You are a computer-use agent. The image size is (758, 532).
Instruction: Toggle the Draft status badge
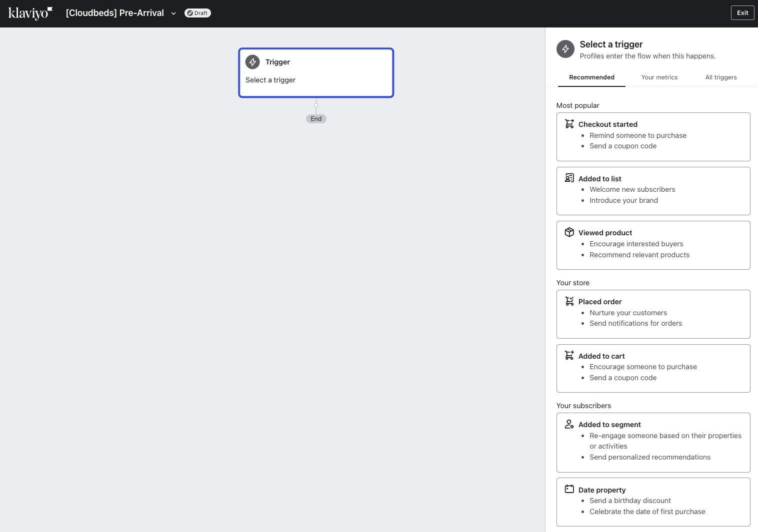(x=197, y=13)
